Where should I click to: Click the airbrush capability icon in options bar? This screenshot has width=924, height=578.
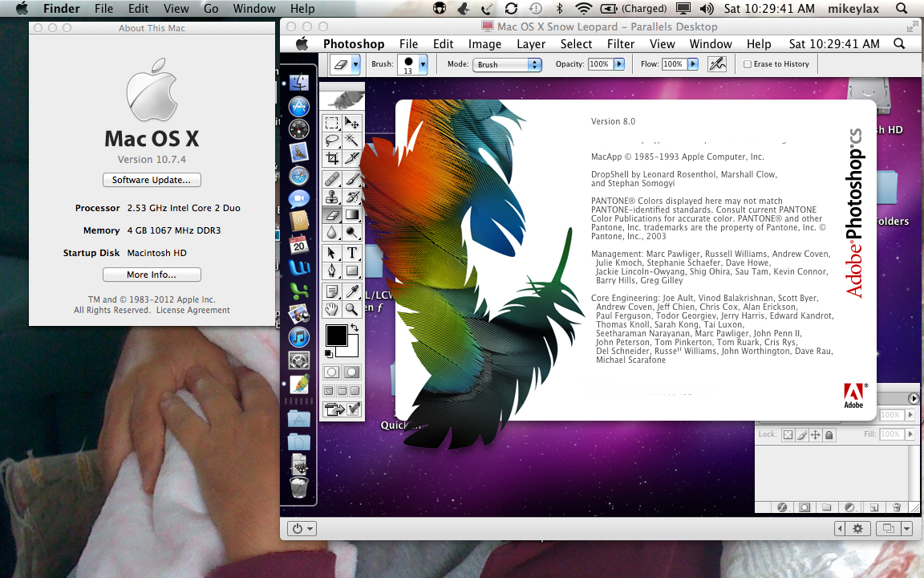coord(717,63)
